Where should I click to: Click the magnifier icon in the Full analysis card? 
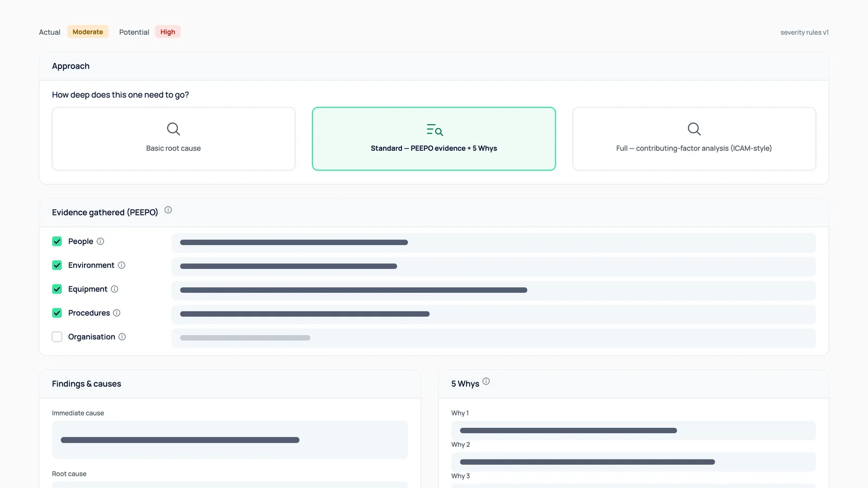tap(694, 129)
